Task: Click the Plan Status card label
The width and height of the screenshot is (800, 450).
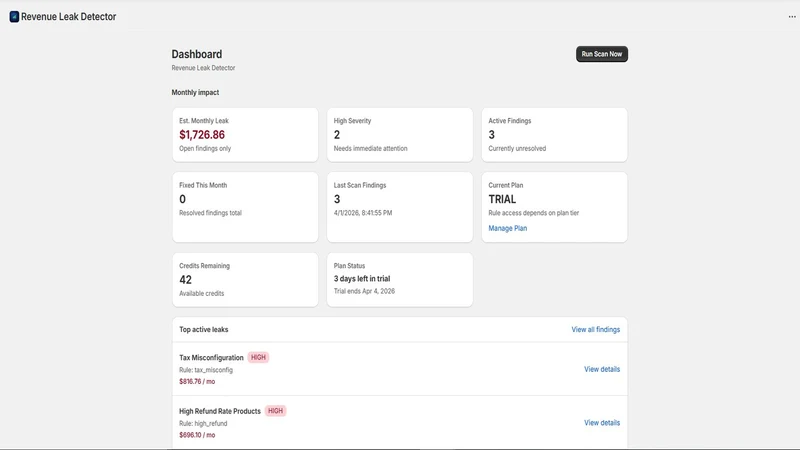Action: click(349, 266)
